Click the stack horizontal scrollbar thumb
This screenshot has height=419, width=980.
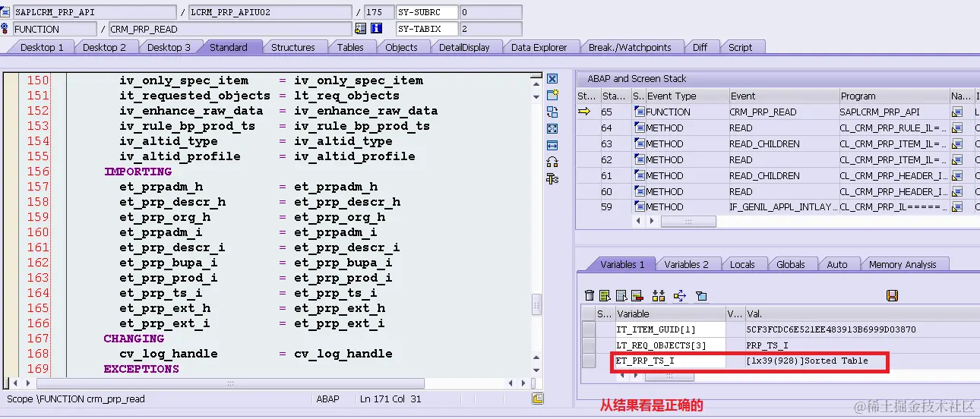688,221
